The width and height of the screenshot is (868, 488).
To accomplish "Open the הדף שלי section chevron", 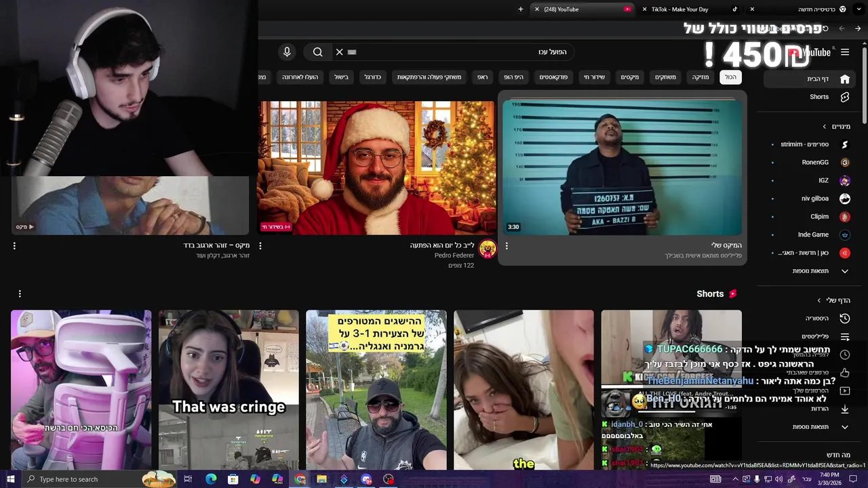I will (819, 300).
